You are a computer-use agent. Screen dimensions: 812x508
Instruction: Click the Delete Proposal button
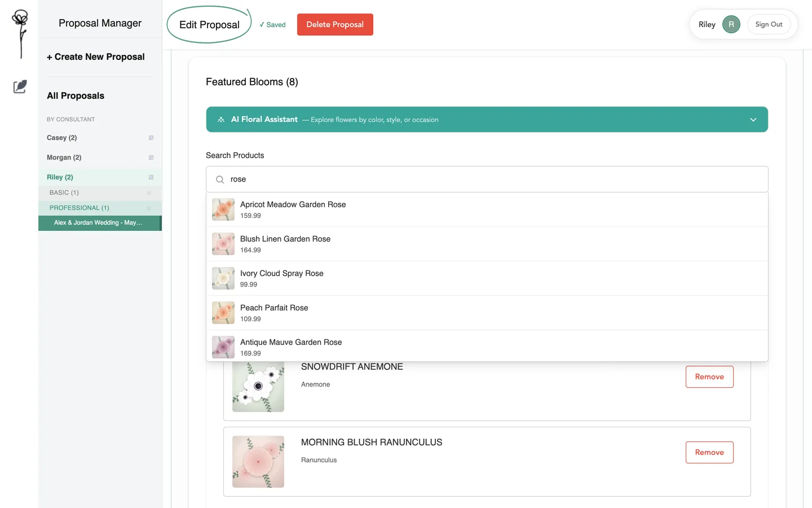(x=335, y=24)
